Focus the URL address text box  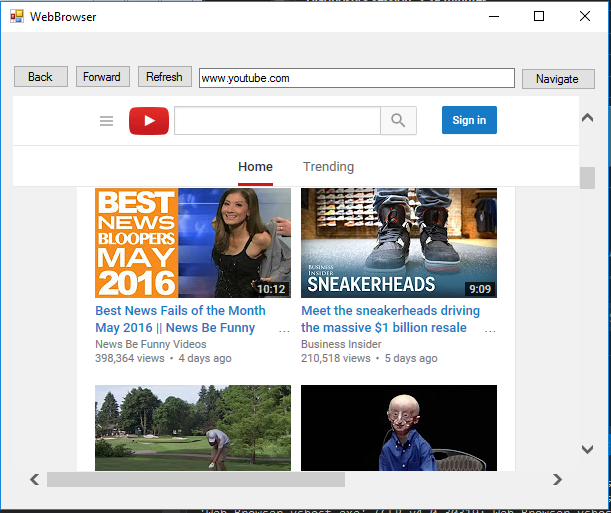356,78
